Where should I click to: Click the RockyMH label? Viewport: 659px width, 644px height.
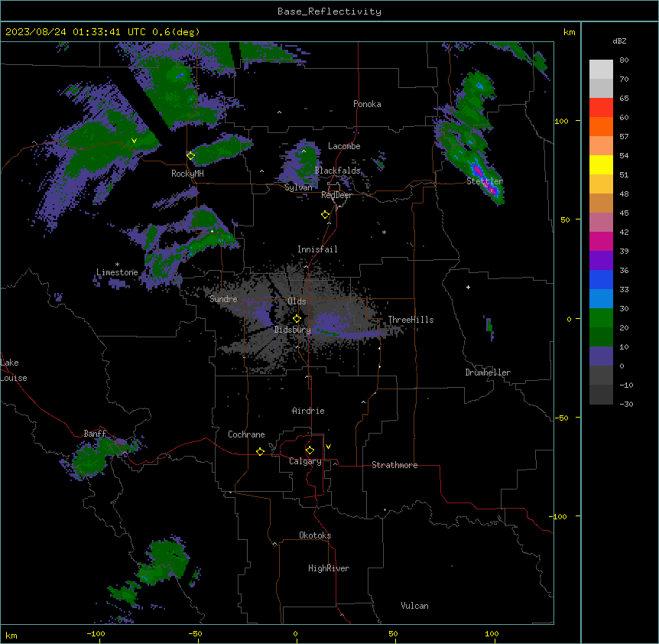187,174
